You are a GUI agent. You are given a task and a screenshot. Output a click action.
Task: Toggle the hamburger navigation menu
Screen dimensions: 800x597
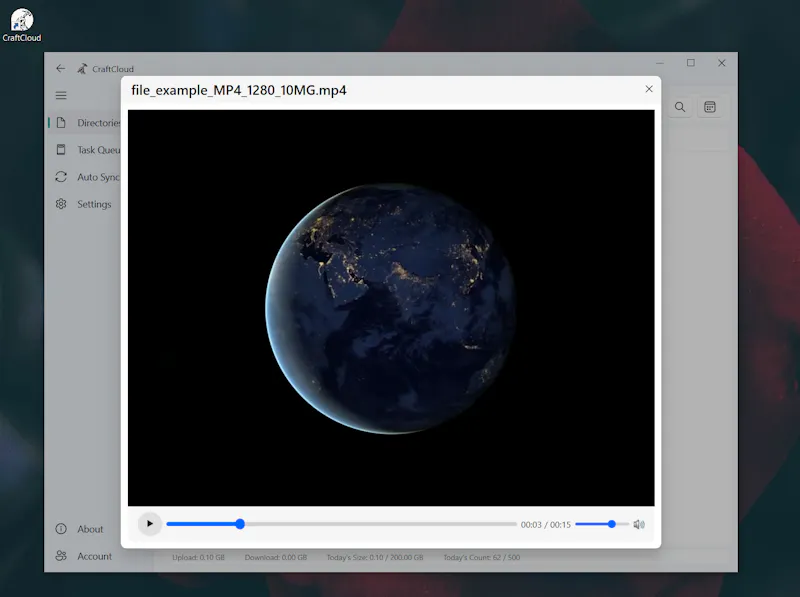click(x=61, y=95)
